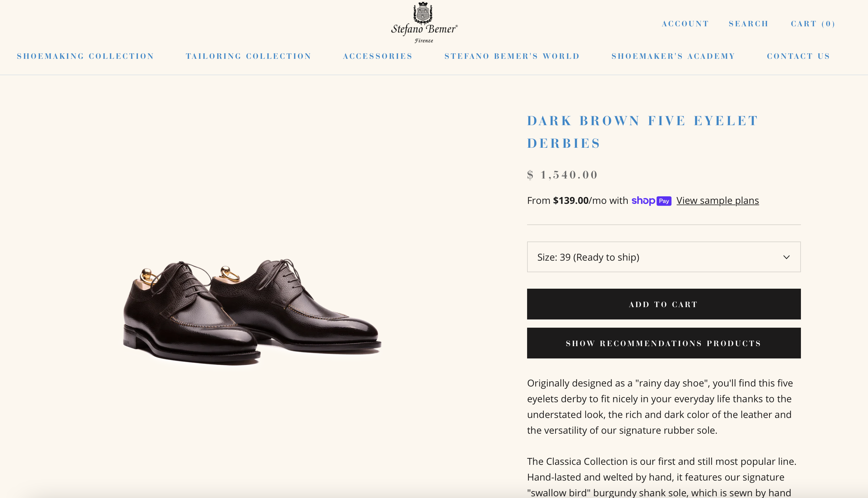
Task: Click the Add to Cart button
Action: (x=663, y=304)
